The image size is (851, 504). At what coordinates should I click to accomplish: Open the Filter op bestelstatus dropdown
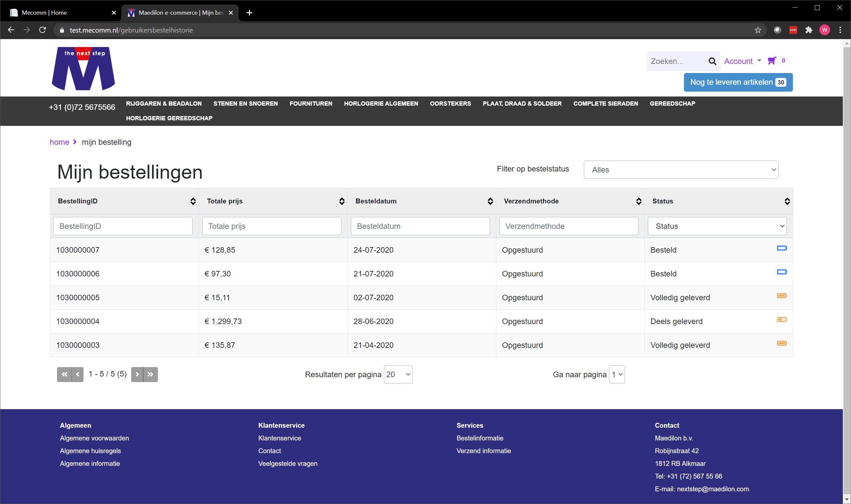681,170
